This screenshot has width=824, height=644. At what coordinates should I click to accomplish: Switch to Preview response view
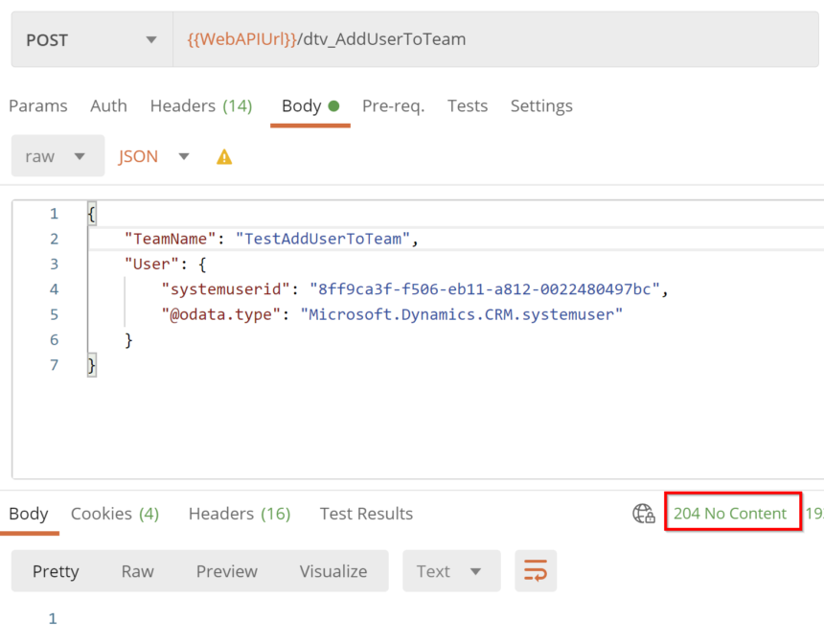[x=226, y=571]
